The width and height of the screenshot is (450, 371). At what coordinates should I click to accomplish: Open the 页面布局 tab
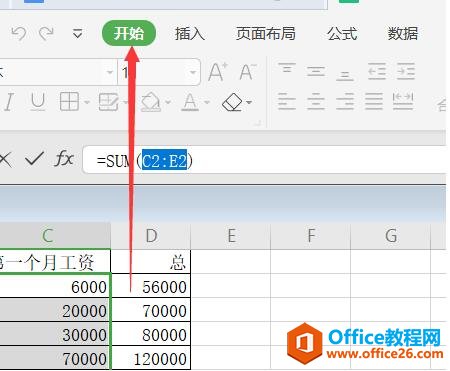[x=266, y=34]
